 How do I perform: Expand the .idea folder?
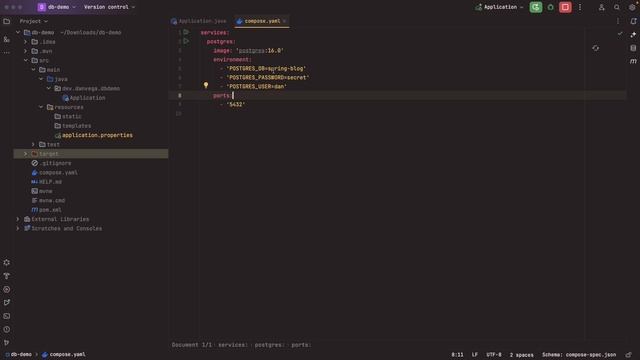tap(25, 42)
